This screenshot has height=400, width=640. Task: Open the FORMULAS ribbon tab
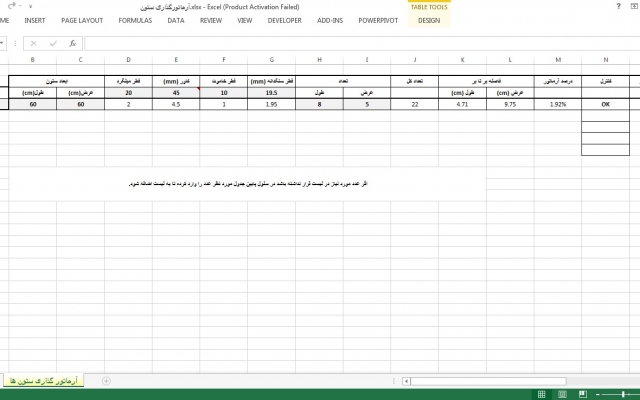coord(135,20)
